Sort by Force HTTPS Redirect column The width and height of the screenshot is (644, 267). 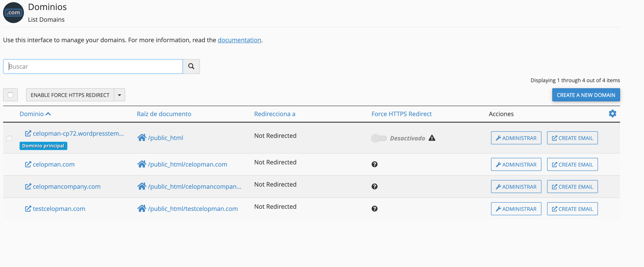(x=402, y=114)
